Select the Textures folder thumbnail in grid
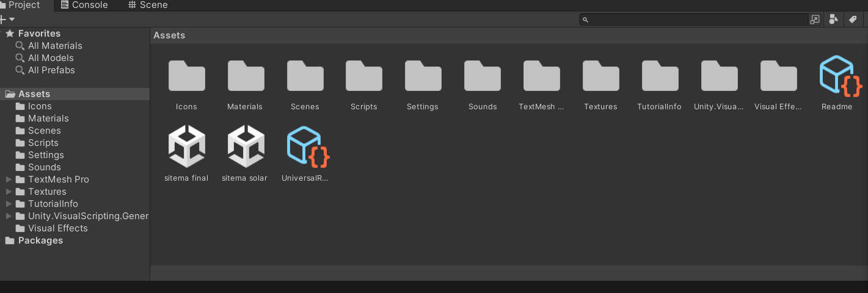Viewport: 868px width, 293px height. (x=600, y=76)
